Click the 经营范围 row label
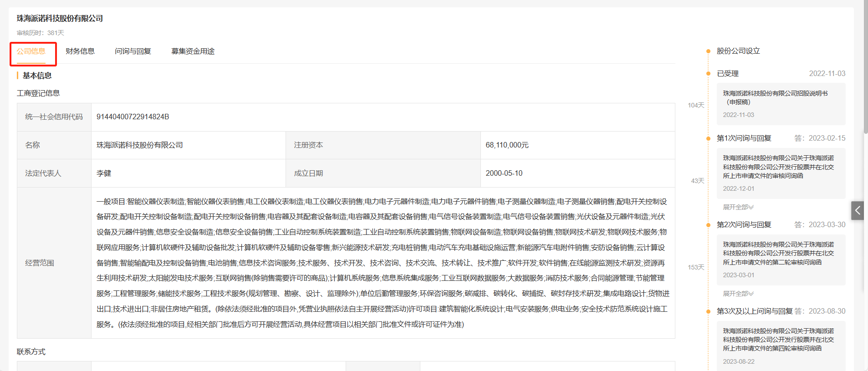The image size is (868, 371). coord(40,263)
